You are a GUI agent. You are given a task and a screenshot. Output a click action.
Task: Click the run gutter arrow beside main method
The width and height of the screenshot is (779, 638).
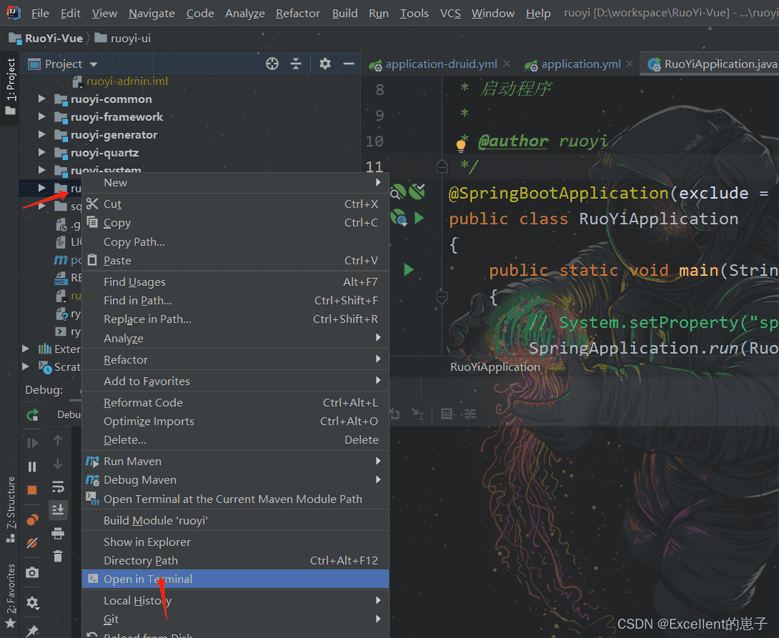(408, 270)
